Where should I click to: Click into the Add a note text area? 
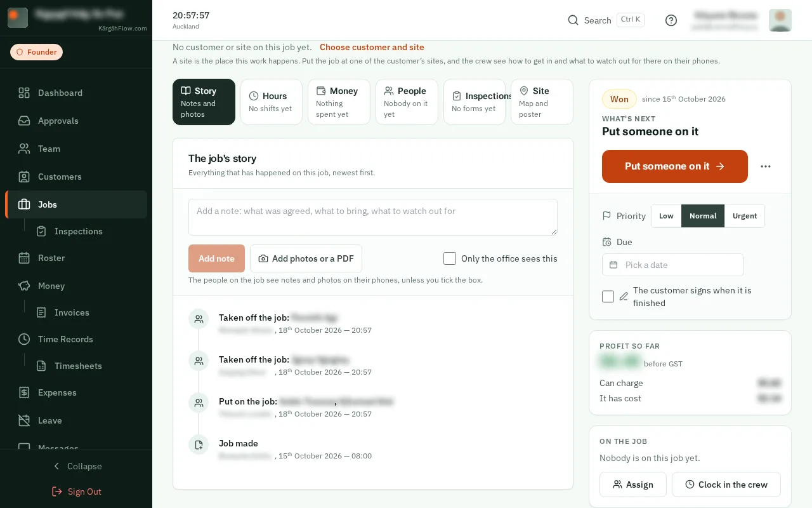pyautogui.click(x=373, y=217)
